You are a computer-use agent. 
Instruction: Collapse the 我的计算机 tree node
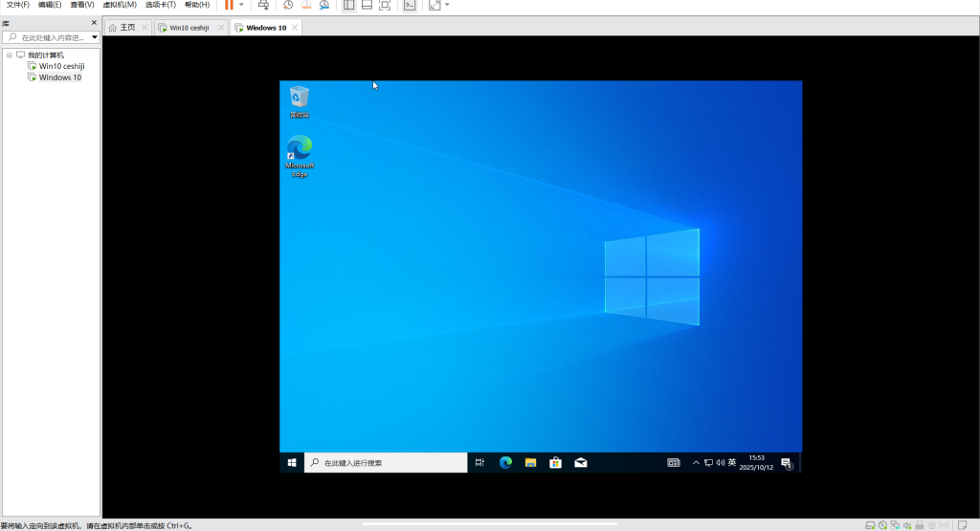tap(9, 55)
